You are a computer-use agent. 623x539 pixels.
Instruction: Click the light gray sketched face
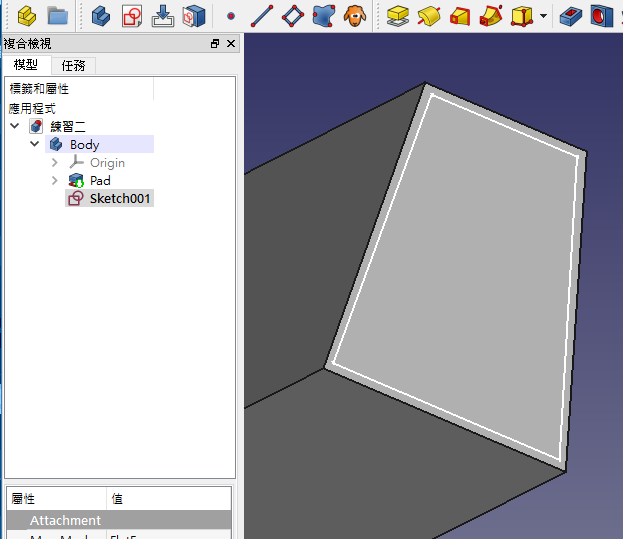coord(457,278)
